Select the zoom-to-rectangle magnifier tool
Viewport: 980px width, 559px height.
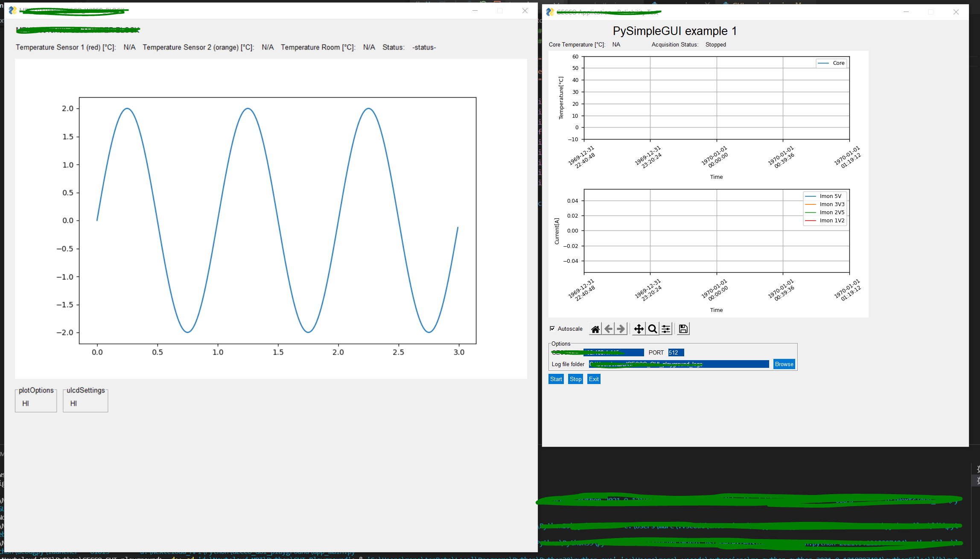click(x=653, y=329)
